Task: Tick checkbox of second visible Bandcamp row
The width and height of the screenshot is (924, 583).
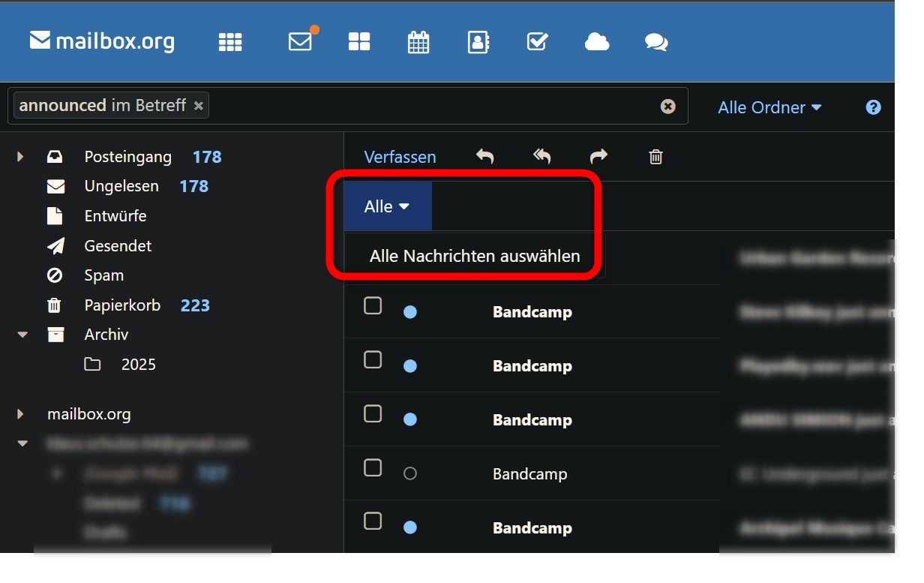Action: click(x=373, y=359)
